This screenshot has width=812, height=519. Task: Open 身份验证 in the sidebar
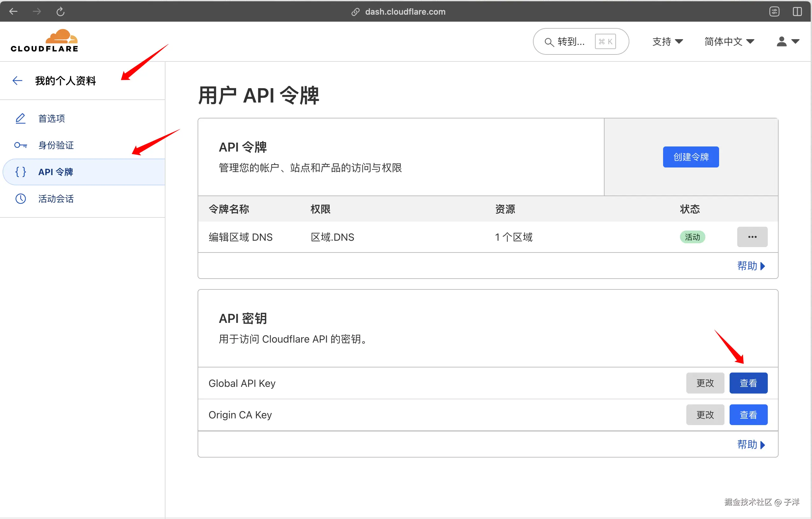point(56,145)
